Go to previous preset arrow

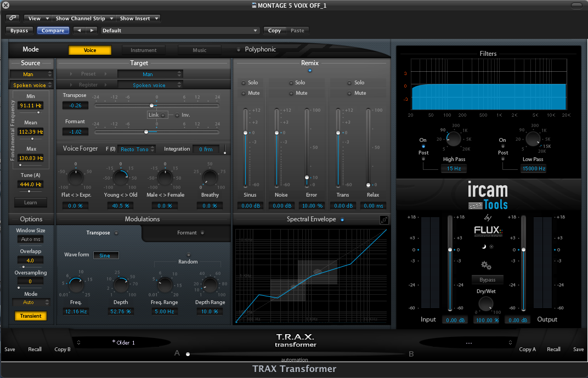coord(79,30)
